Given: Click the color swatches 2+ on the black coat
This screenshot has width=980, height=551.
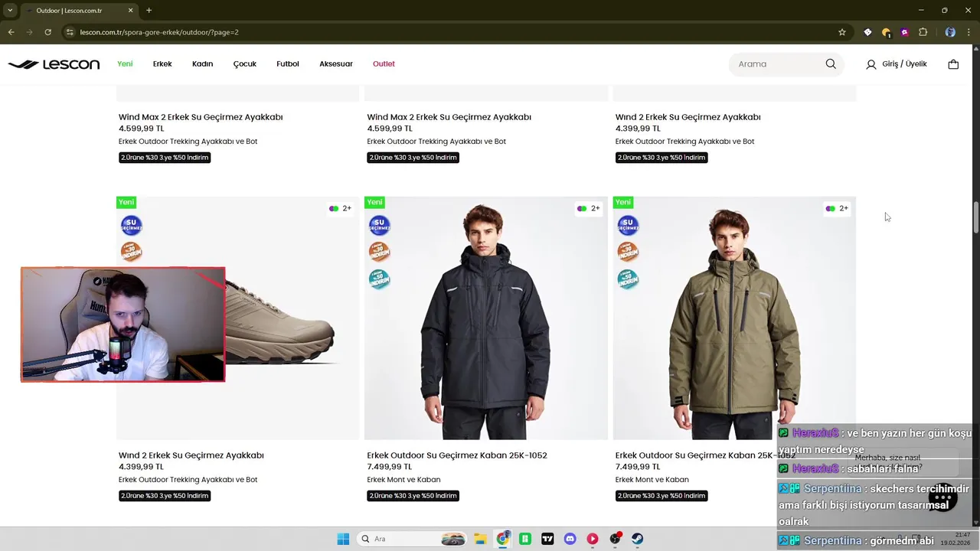Looking at the screenshot, I should click(x=588, y=208).
